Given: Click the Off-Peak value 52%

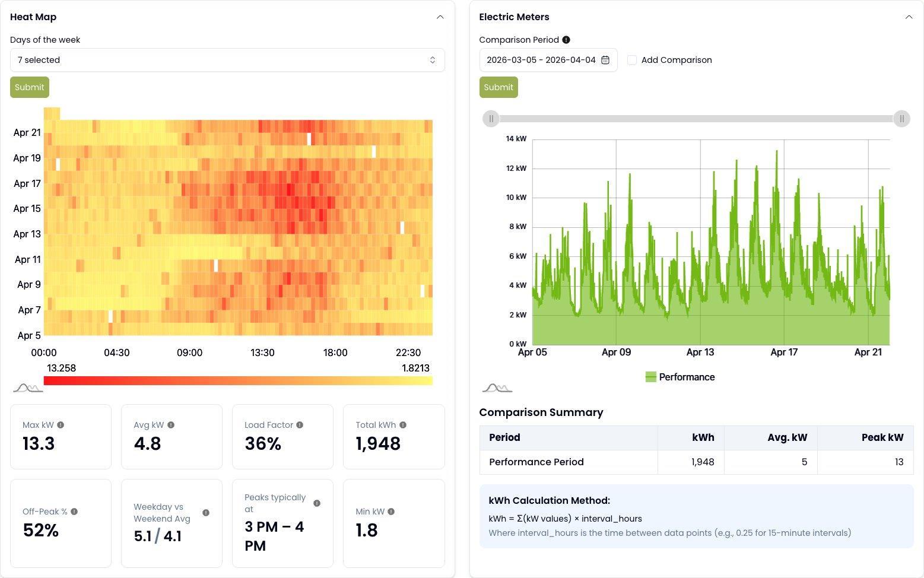Looking at the screenshot, I should pos(41,531).
